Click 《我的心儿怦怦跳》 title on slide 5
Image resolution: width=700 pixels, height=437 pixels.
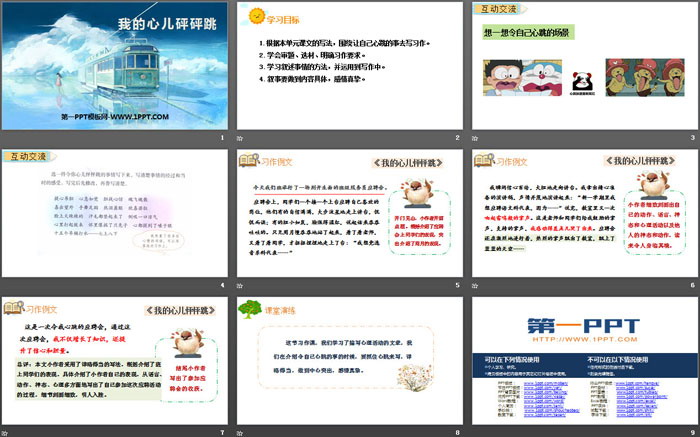[408, 163]
